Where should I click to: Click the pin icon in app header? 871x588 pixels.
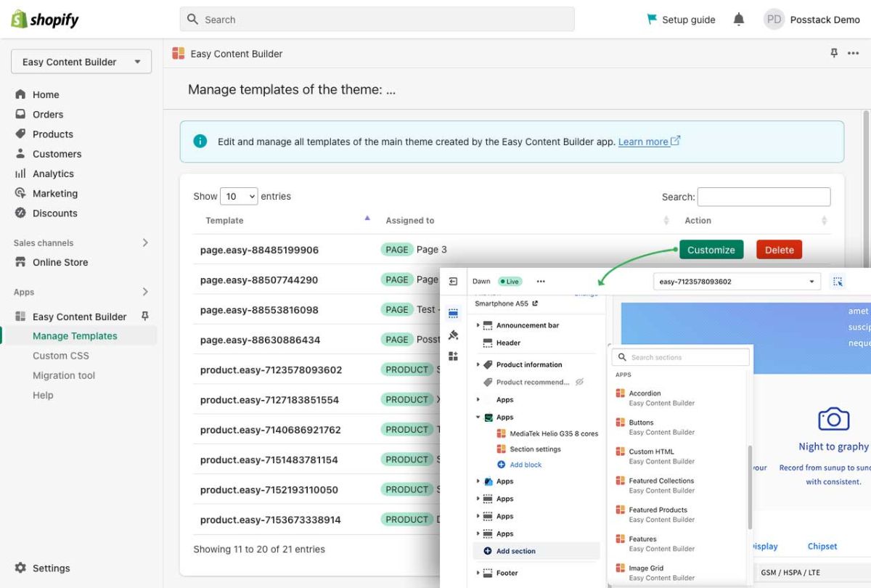click(834, 54)
